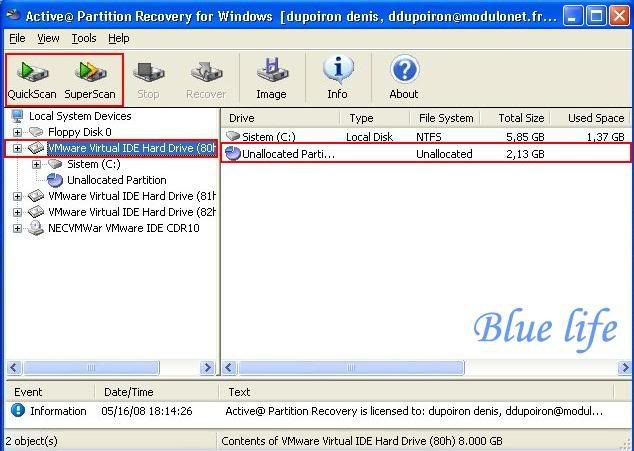
Task: Expand VMware Virtual IDE Hard Drive (81h)
Action: point(17,197)
